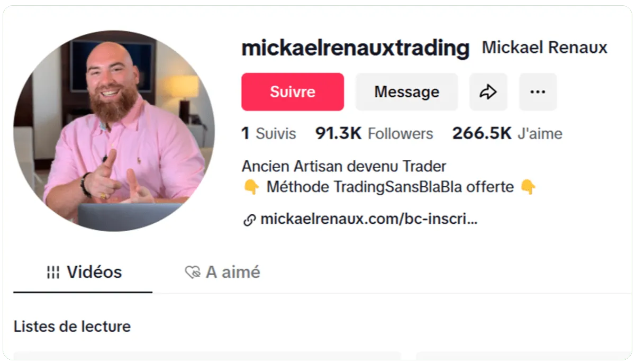This screenshot has width=635, height=364.
Task: Click the pointing-down emoji after offerte
Action: 528,187
